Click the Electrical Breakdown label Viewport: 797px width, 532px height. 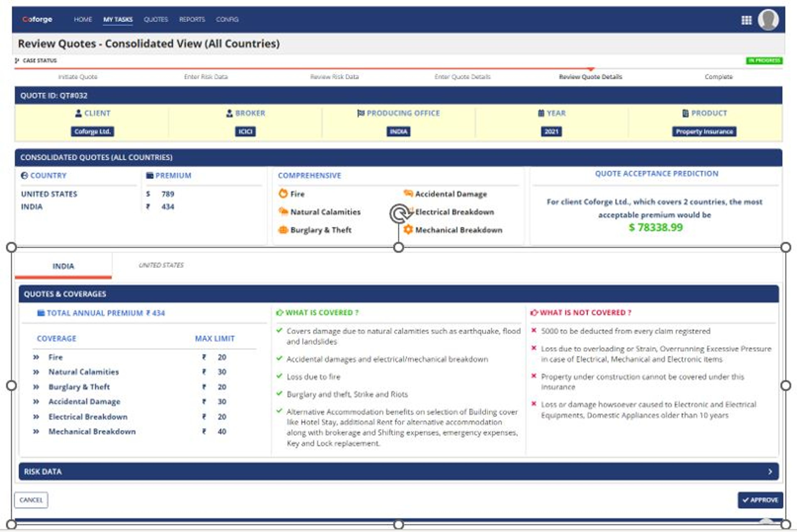tap(455, 212)
